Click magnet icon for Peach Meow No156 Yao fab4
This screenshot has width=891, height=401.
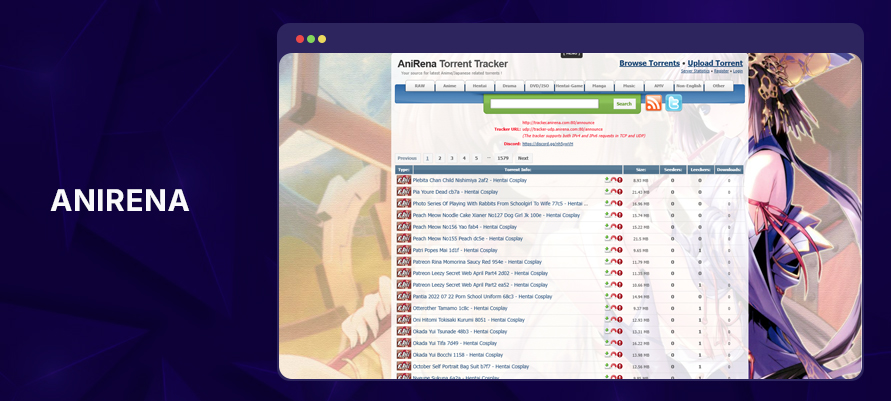coord(613,227)
